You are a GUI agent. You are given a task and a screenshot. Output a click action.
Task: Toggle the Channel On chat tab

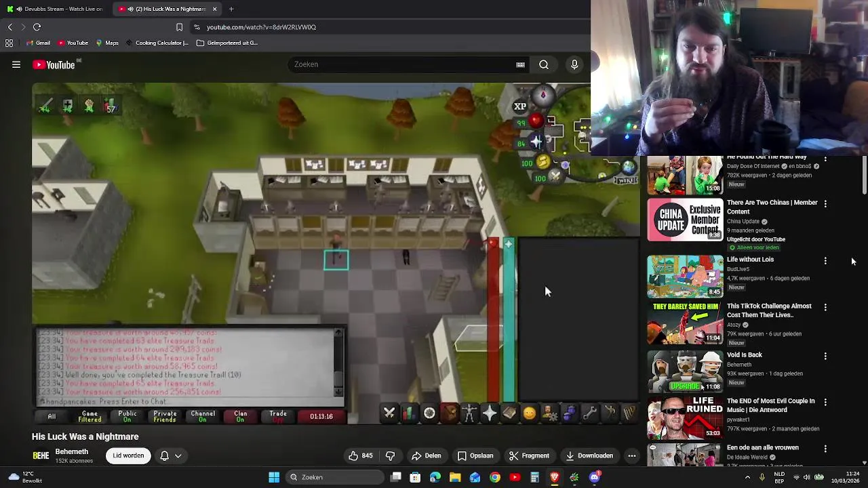point(203,416)
